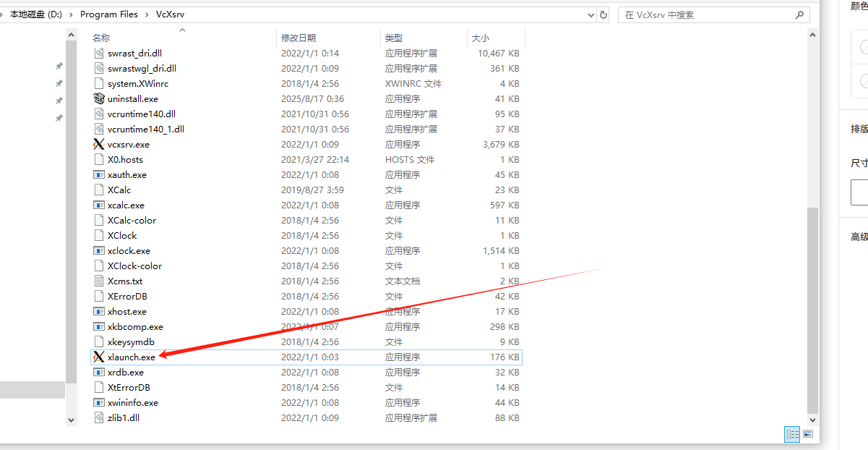Switch to large icons view layout
This screenshot has width=868, height=450.
[x=807, y=434]
